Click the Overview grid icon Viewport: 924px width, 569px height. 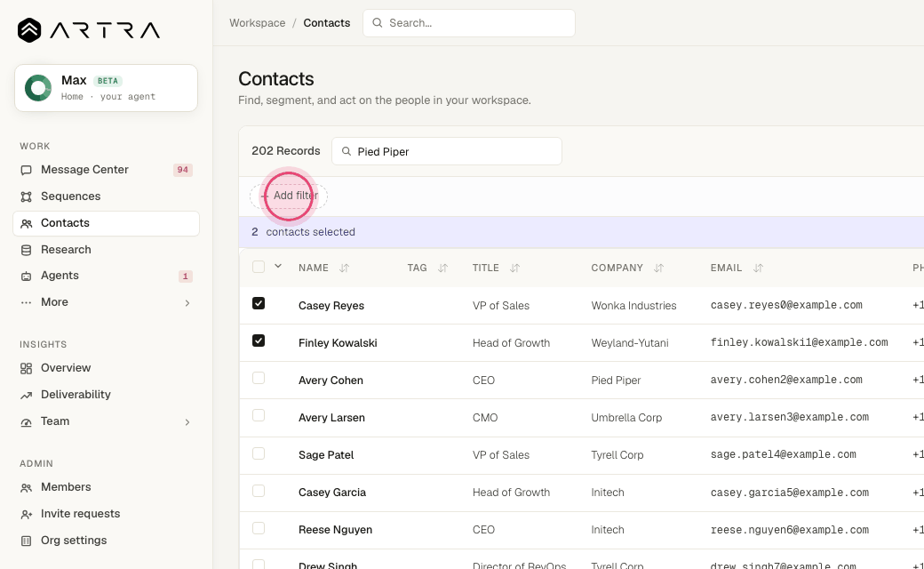coord(26,369)
